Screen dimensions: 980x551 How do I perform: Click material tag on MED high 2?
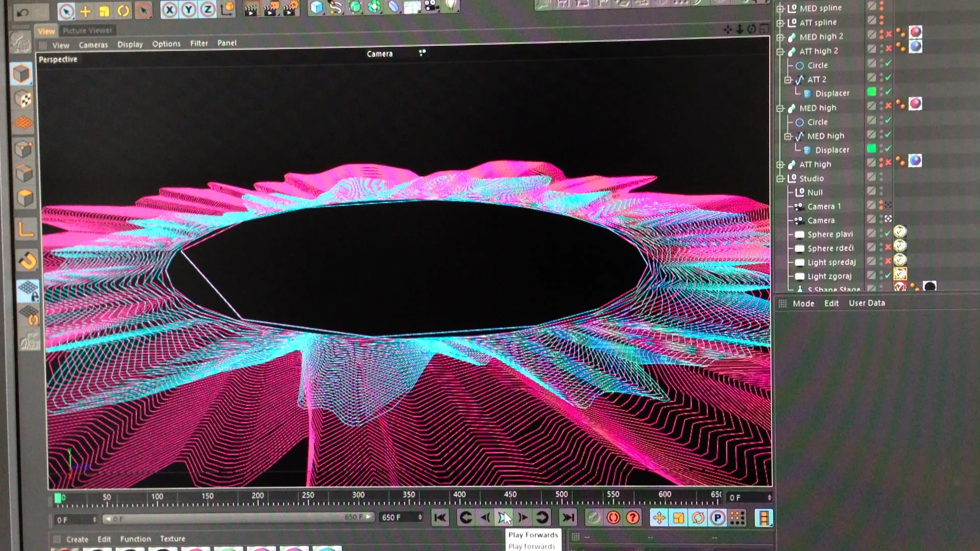point(916,32)
